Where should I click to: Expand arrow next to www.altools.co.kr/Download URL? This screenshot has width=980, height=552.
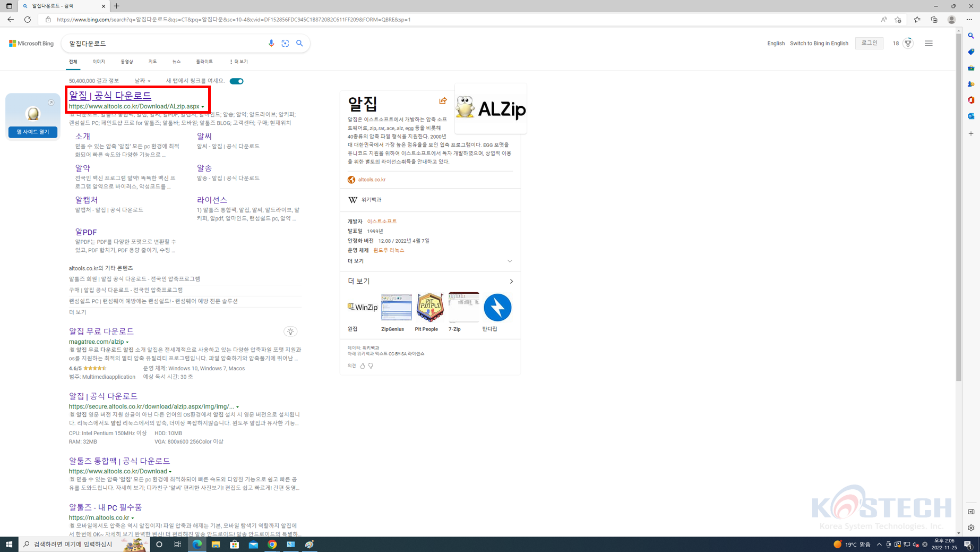click(x=170, y=472)
